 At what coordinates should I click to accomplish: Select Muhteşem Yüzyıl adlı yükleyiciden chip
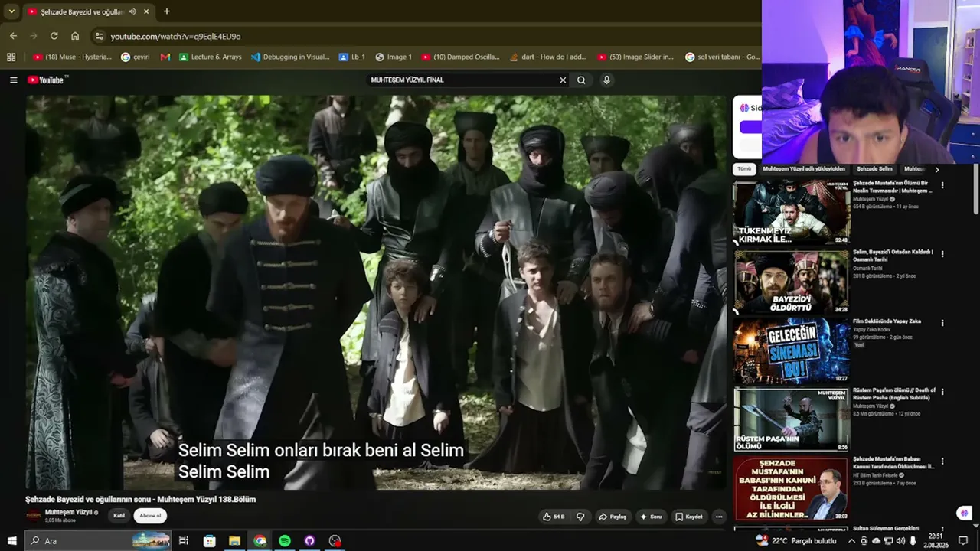coord(804,169)
